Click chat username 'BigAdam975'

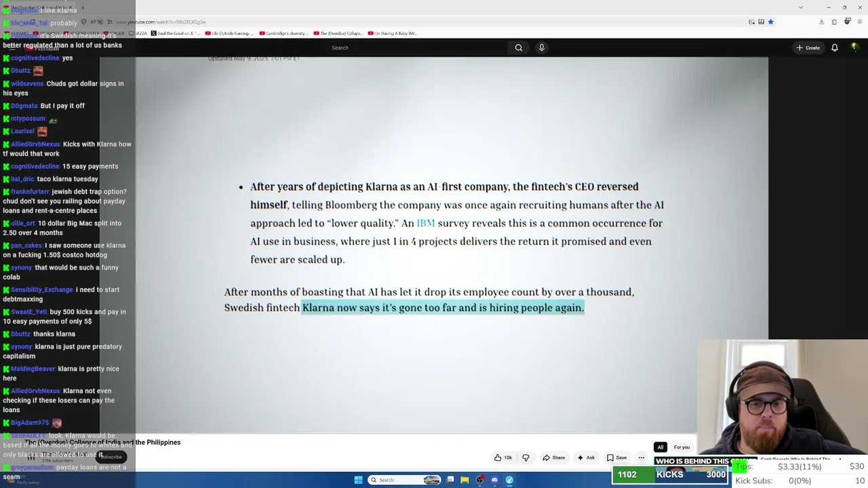30,423
